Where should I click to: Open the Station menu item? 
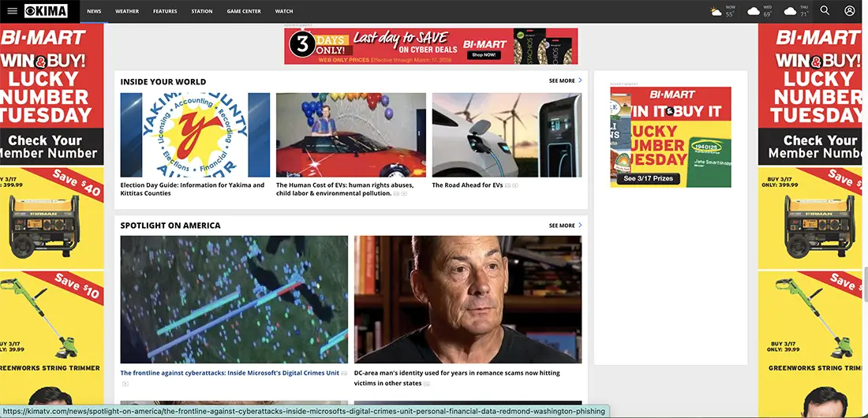coord(202,11)
